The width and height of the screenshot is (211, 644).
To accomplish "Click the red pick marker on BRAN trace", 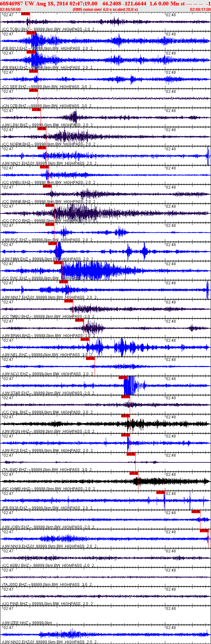I will click(80, 320).
